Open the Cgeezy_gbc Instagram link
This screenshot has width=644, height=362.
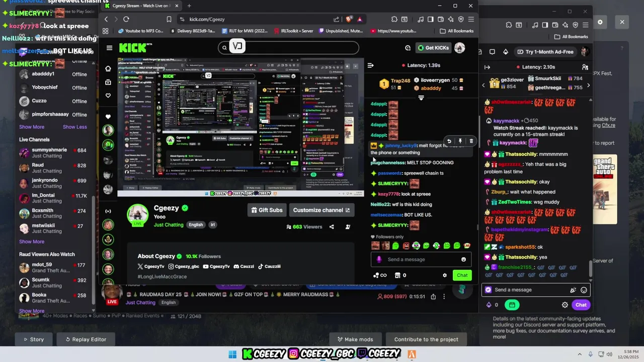click(184, 266)
